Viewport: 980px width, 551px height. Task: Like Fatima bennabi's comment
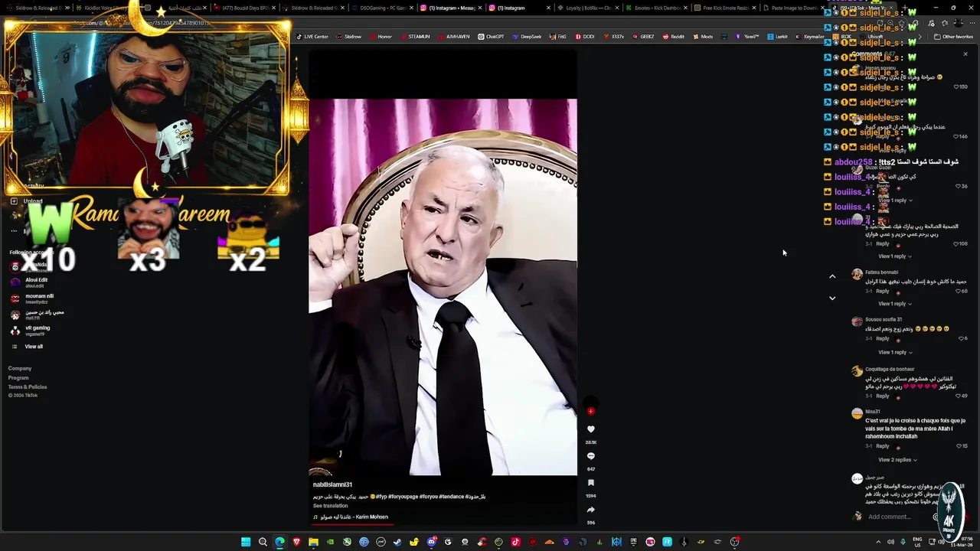(x=958, y=291)
